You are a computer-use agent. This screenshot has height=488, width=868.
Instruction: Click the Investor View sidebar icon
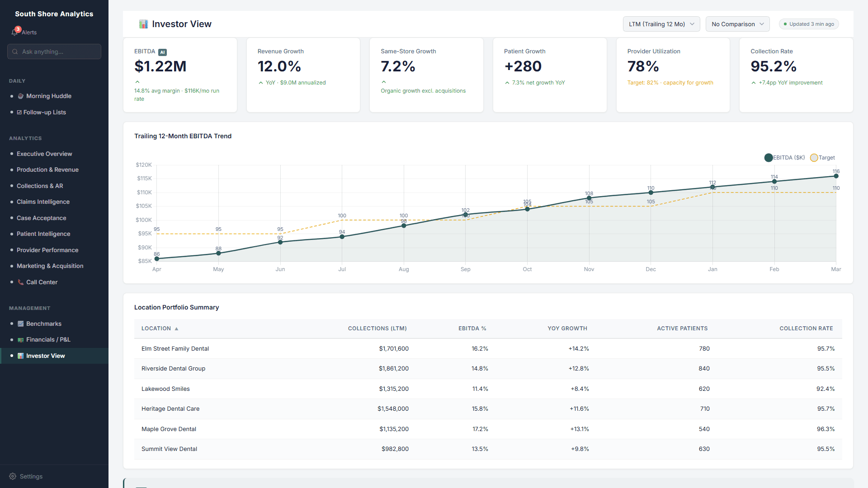pyautogui.click(x=20, y=356)
